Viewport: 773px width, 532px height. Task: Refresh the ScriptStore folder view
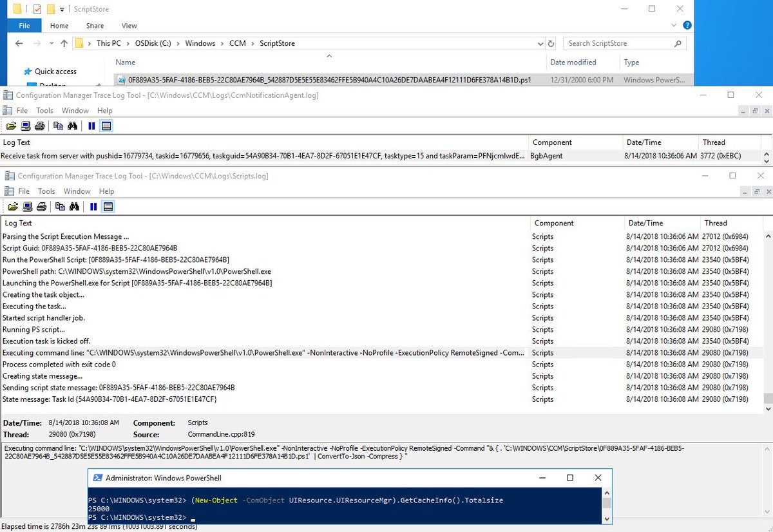coord(551,44)
